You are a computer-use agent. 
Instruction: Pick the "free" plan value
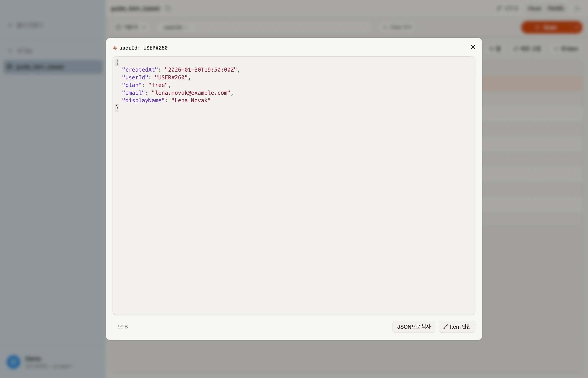point(158,85)
